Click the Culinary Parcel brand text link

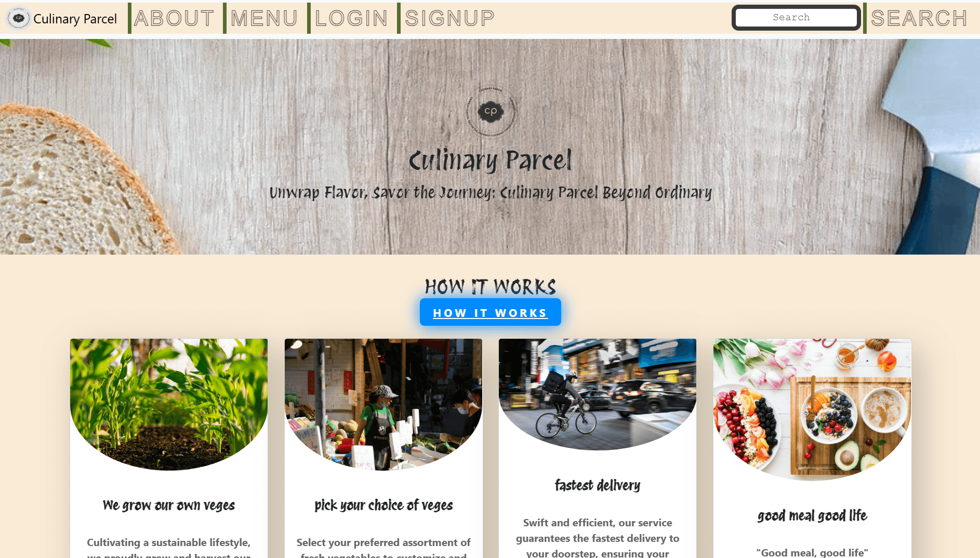pyautogui.click(x=75, y=19)
